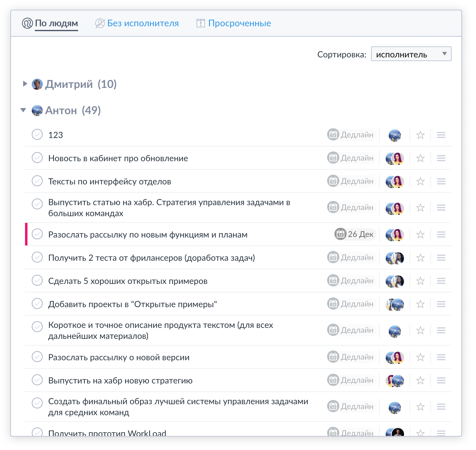476x450 pixels.
Task: Open menu for 'Короткое и точное описание продукта'
Action: pyautogui.click(x=441, y=330)
